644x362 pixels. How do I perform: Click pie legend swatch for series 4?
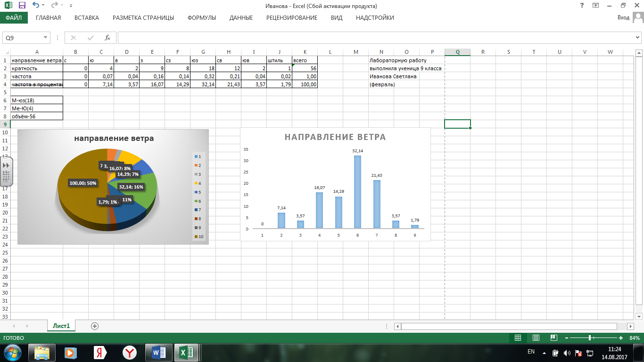click(196, 183)
